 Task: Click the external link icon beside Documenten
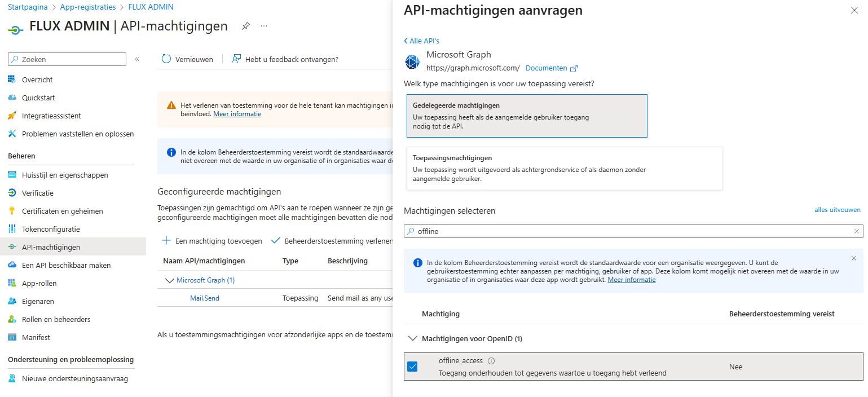[x=574, y=68]
